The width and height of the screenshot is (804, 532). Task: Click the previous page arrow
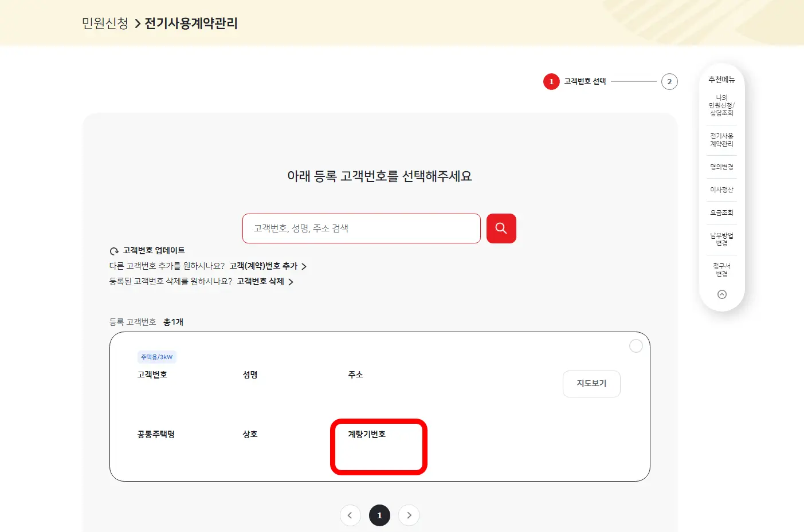350,515
